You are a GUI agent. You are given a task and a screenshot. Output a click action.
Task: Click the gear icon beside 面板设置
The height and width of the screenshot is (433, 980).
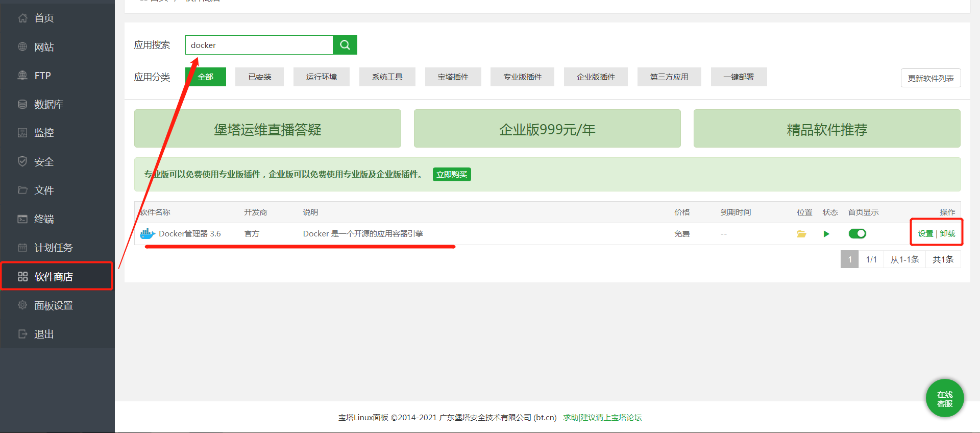click(22, 305)
